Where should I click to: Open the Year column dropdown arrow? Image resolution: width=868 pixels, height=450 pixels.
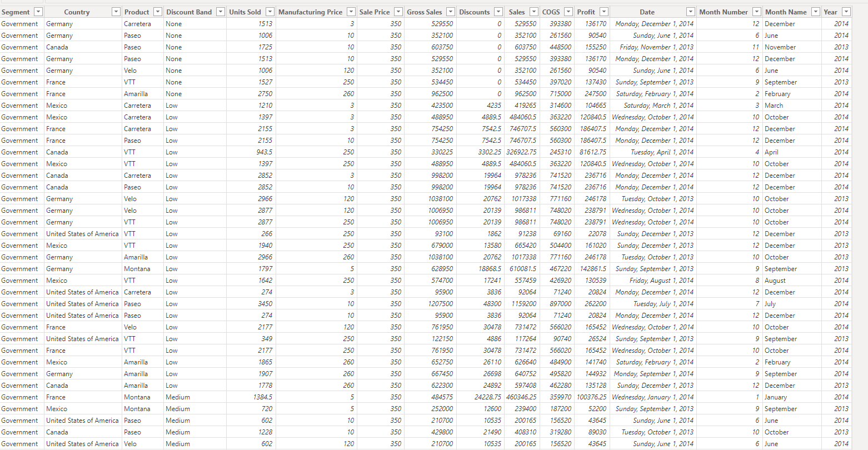coord(846,12)
